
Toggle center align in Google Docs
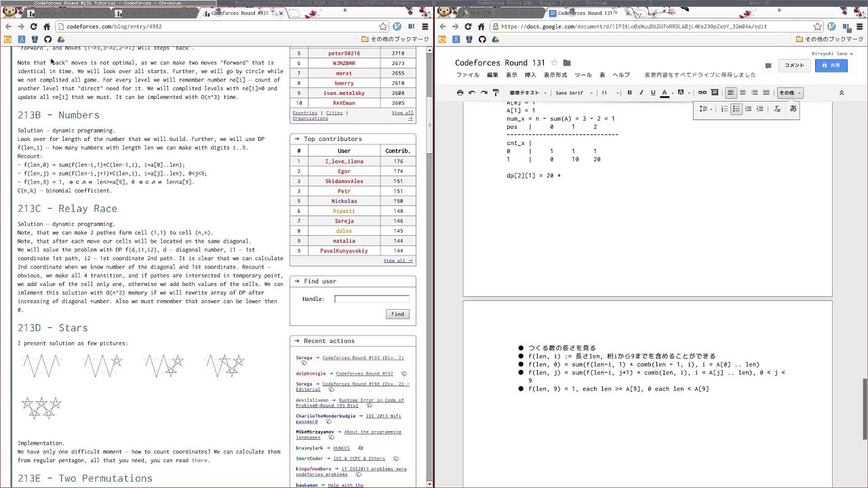(743, 93)
